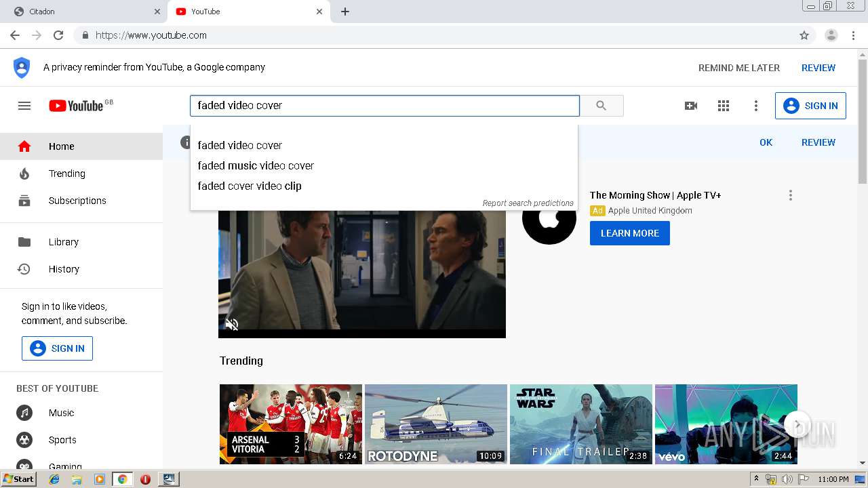868x488 pixels.
Task: Click REVIEW in the info banner
Action: coord(818,142)
